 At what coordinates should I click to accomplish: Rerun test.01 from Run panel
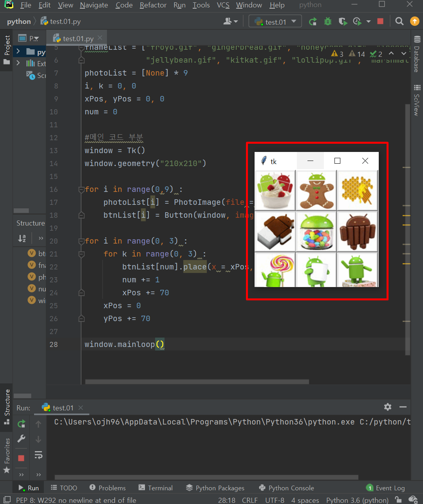[x=22, y=424]
